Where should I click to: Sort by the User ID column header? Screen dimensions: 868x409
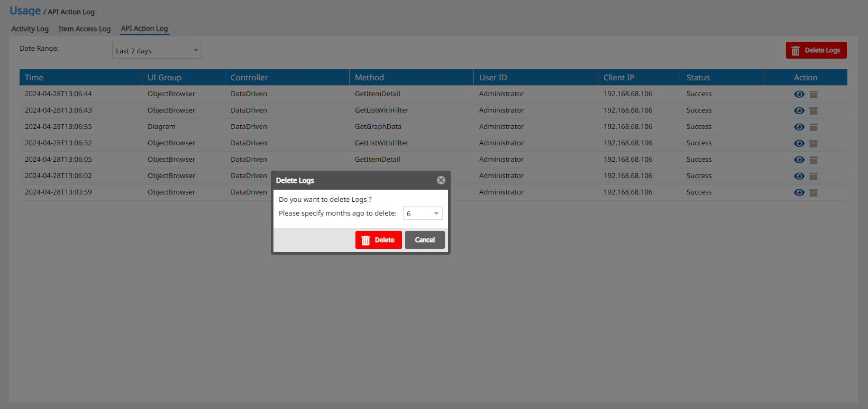coord(536,77)
